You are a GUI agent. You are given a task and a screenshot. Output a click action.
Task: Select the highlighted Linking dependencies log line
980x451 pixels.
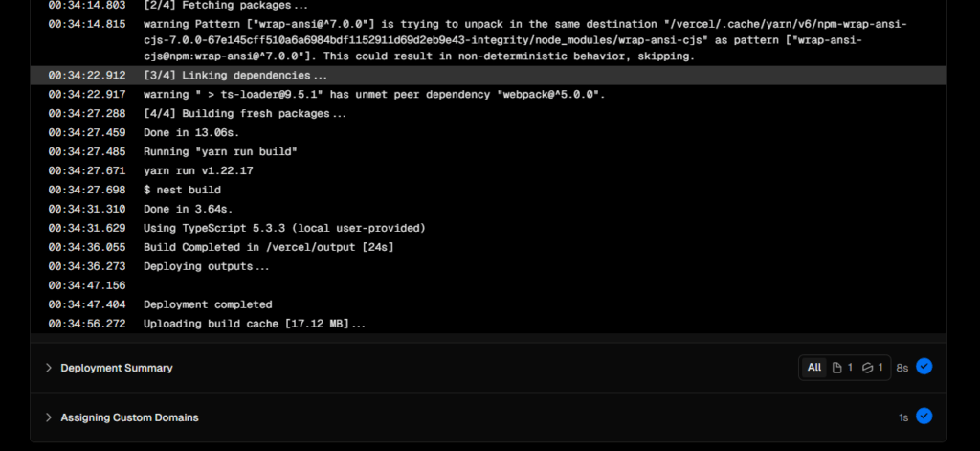pos(487,75)
